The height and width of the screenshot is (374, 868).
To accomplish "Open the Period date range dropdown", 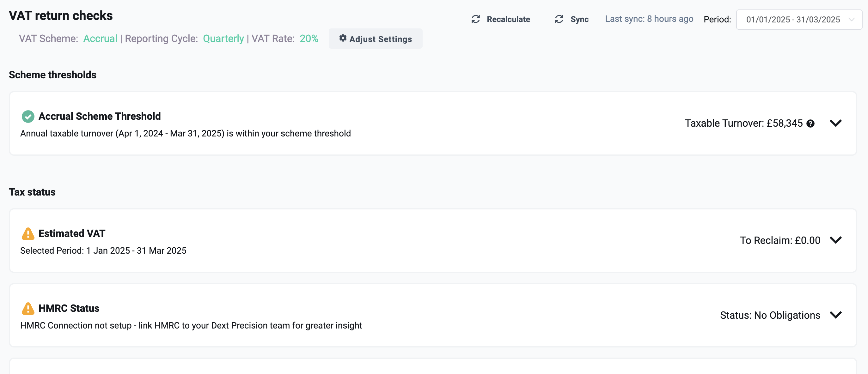I will pos(799,20).
